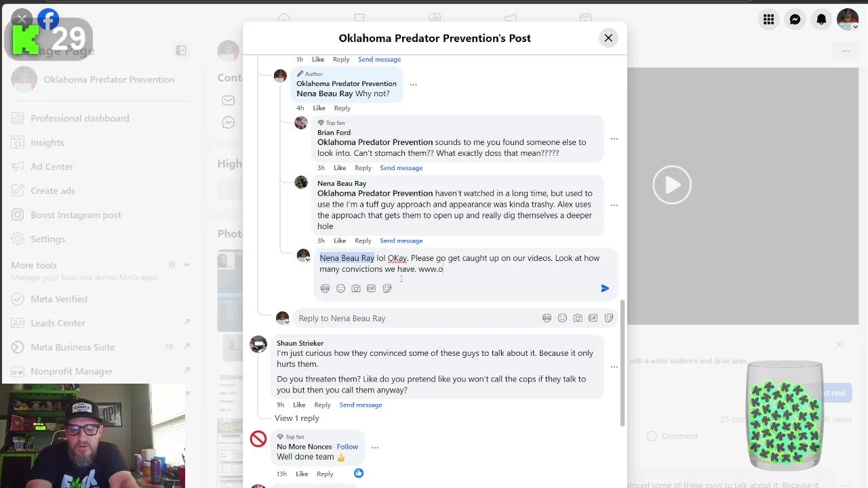Open Shaun Strieker's profile name
Image resolution: width=868 pixels, height=488 pixels.
[300, 343]
